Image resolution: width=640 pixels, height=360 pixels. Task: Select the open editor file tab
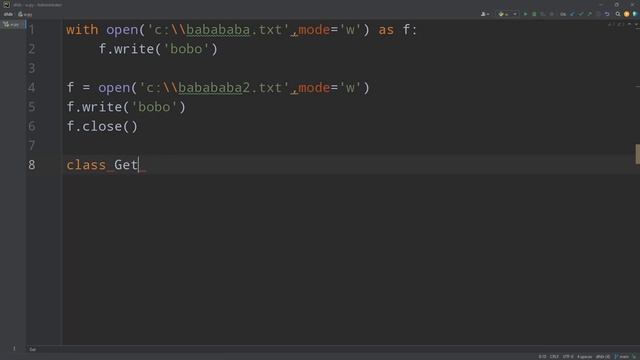[12, 24]
